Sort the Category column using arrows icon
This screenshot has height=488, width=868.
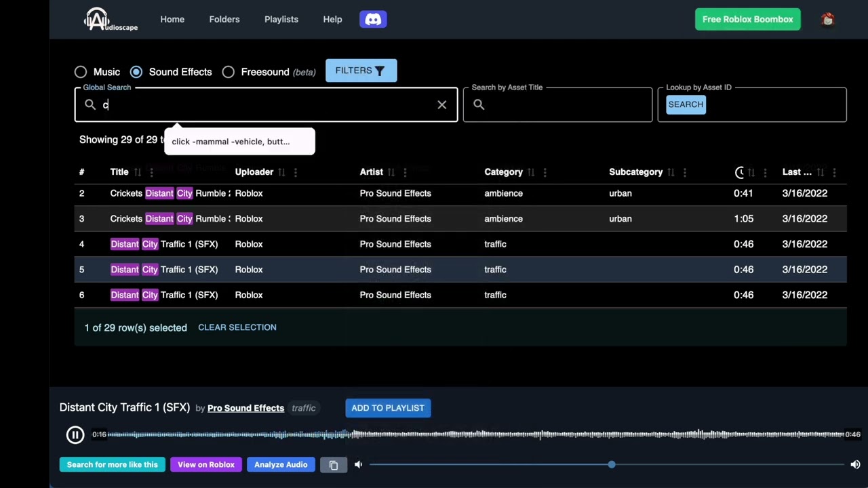click(x=531, y=172)
